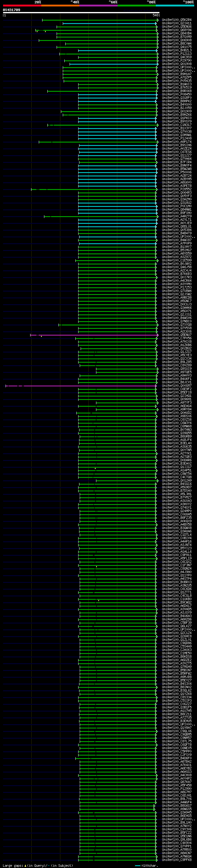Click the UniRef100_B5EFI8 label
The height and width of the screenshot is (868, 197).
(x=176, y=393)
